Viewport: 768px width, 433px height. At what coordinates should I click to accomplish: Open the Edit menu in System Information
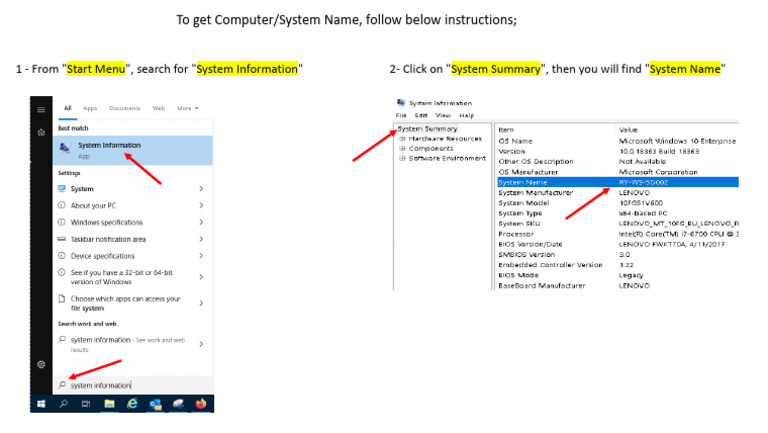421,116
